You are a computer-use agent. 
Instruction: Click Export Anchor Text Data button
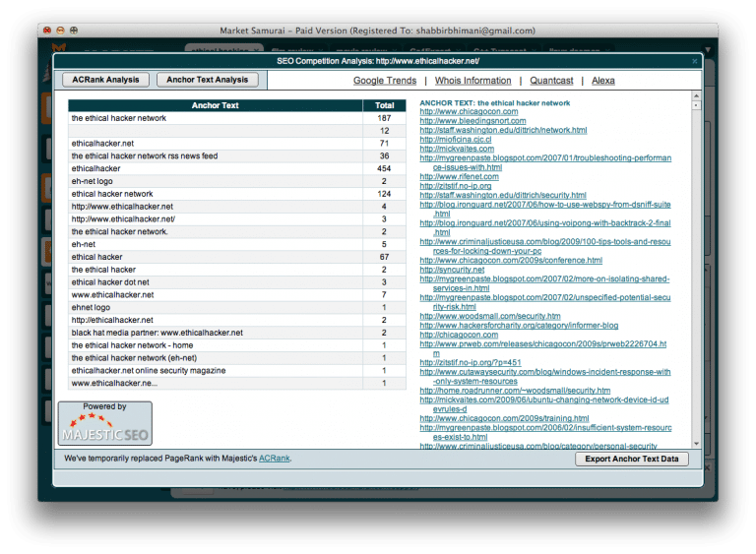[x=632, y=459]
